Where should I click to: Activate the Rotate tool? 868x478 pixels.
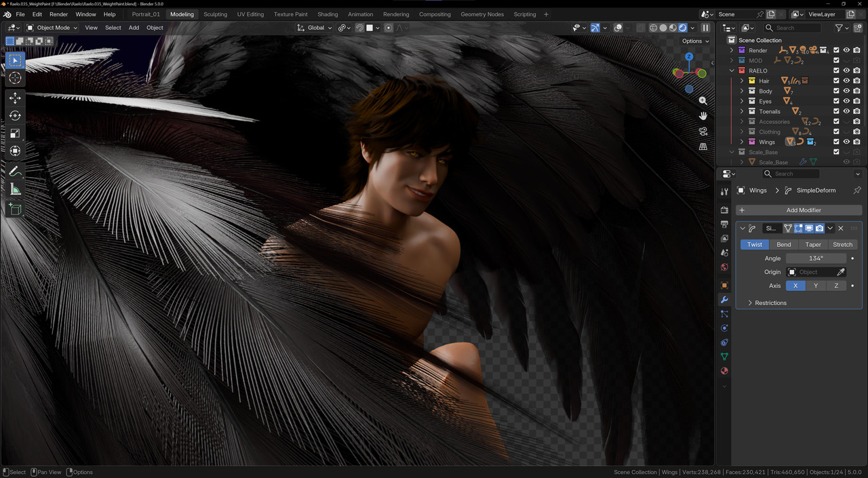(x=15, y=115)
